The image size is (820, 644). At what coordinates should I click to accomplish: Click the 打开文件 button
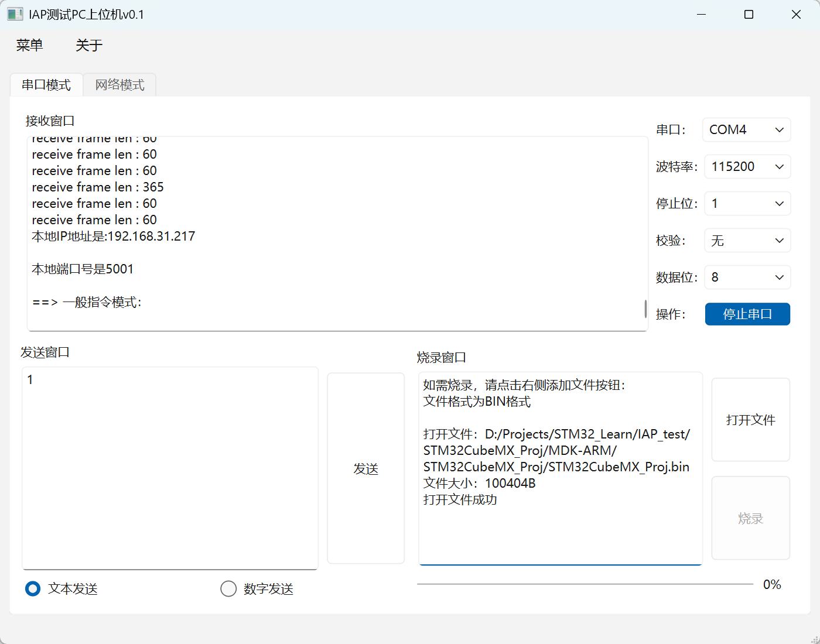click(751, 420)
